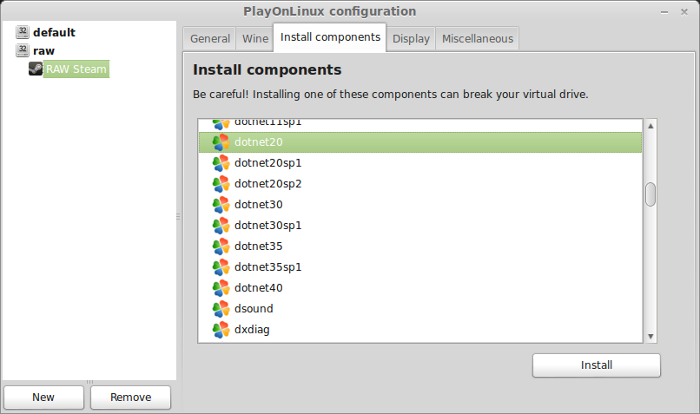This screenshot has height=414, width=700.
Task: Click the component list scrollbar thumb
Action: coord(650,194)
